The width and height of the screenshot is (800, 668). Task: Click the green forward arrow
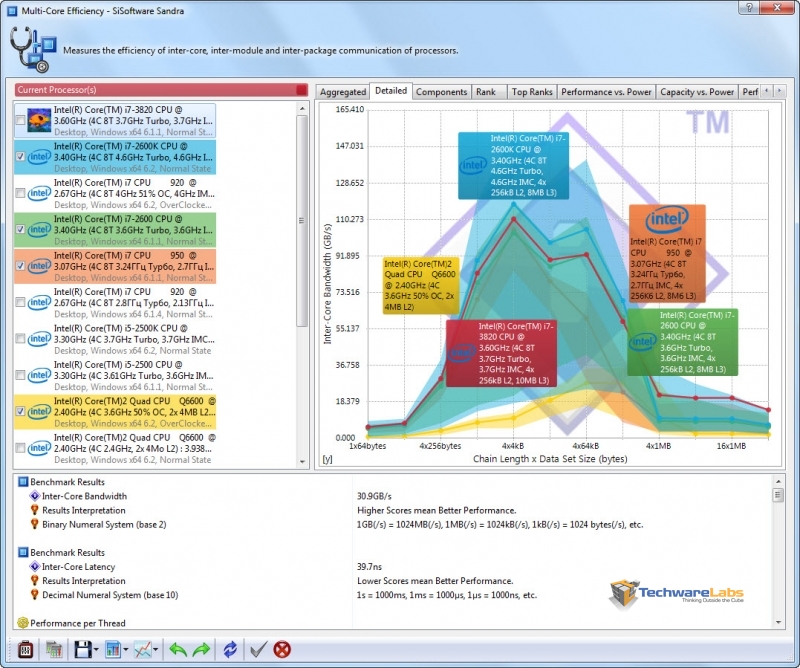[x=202, y=650]
